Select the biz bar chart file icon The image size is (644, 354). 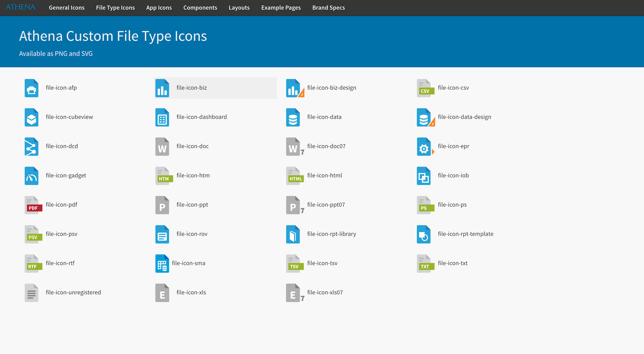(162, 88)
